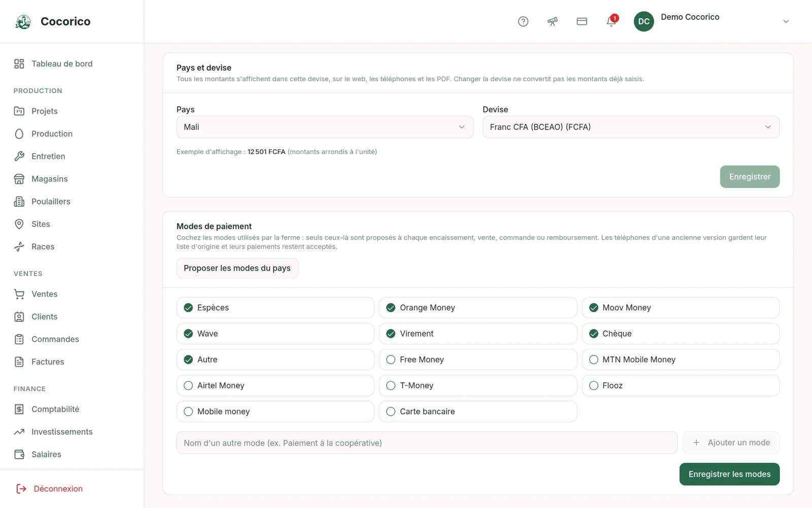Click Enregistrer les modes button
The height and width of the screenshot is (508, 812).
point(729,474)
